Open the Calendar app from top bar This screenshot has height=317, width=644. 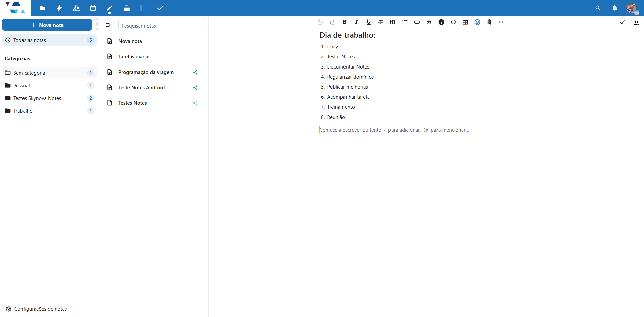pos(93,8)
